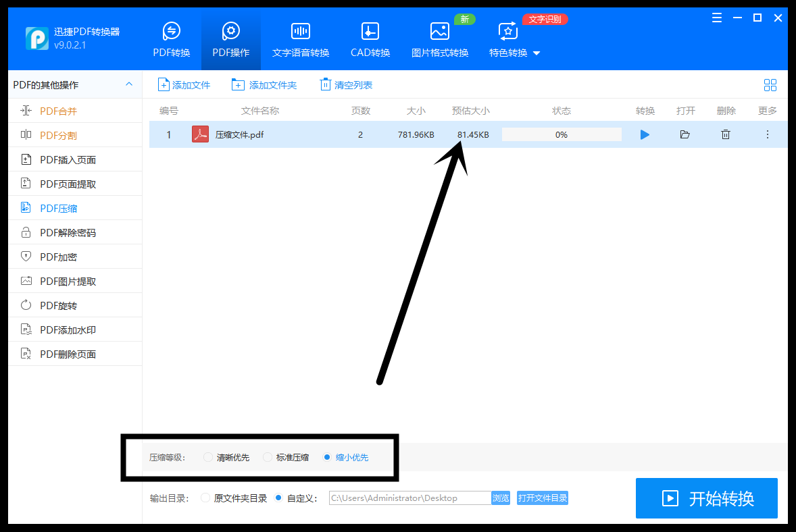The image size is (796, 532).
Task: Select PDF删除页面 in sidebar
Action: click(75, 354)
